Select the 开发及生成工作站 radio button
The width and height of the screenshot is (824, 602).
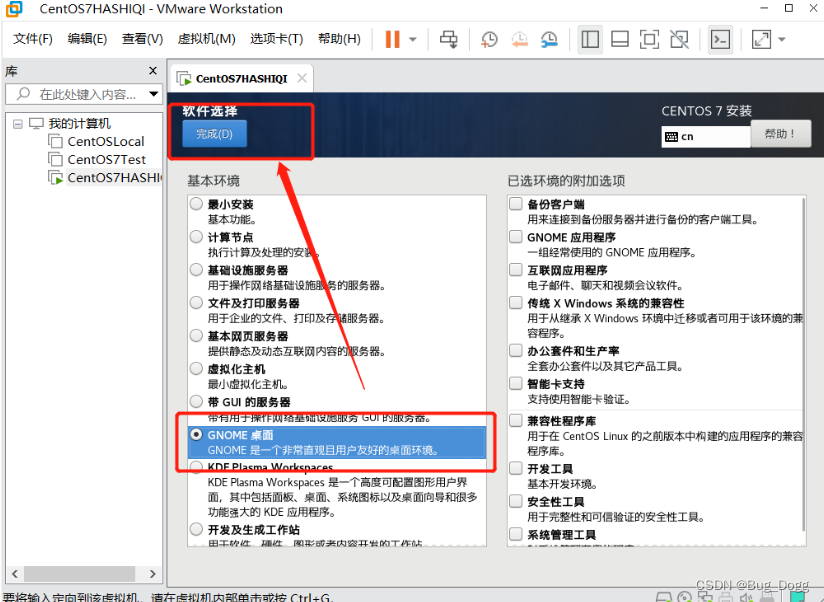pos(196,529)
